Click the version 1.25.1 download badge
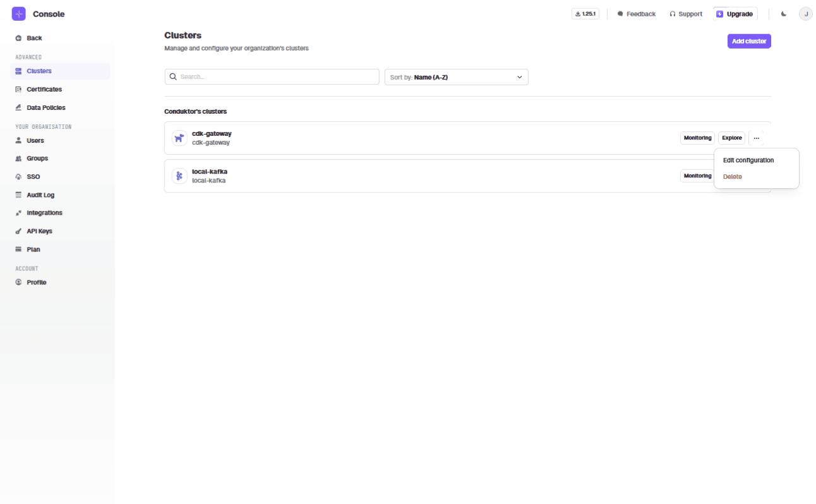Viewport: 816px width, 504px height. click(x=585, y=14)
